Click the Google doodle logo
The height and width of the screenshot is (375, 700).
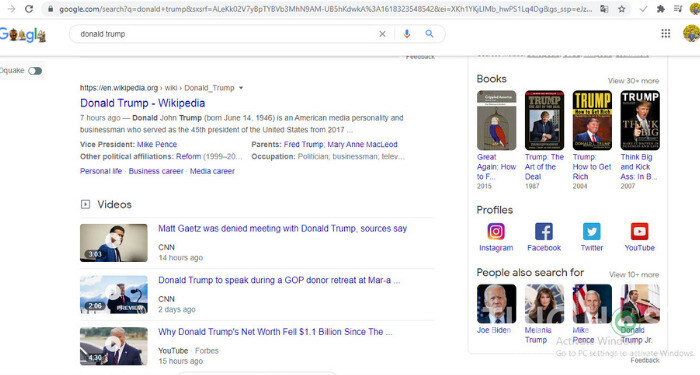(x=23, y=34)
